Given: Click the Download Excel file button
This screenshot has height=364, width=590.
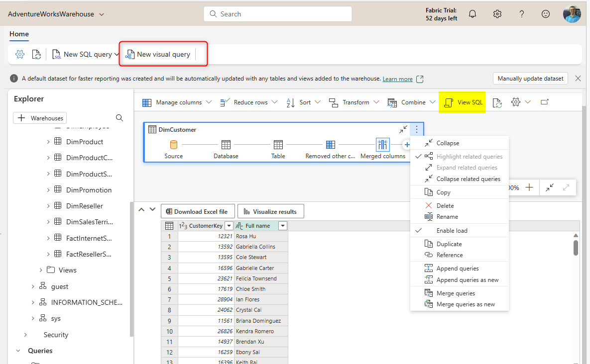Looking at the screenshot, I should click(x=197, y=211).
